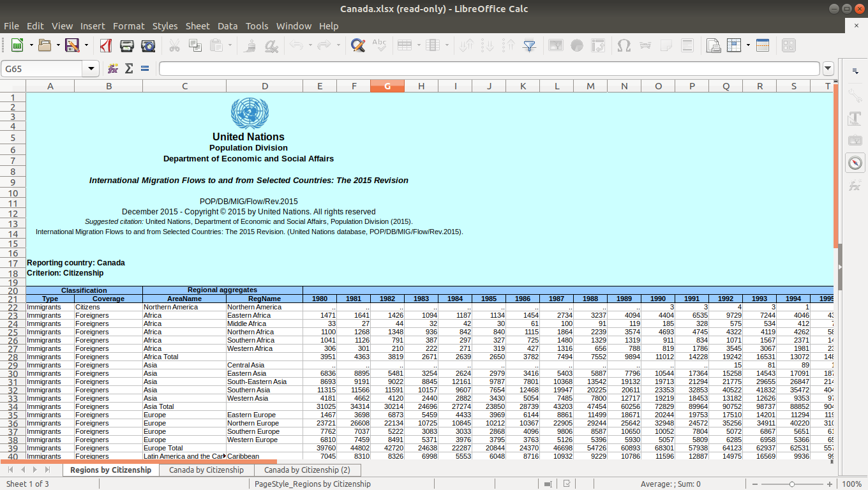This screenshot has width=868, height=490.
Task: Open the sidebar Navigator compass icon
Action: click(855, 163)
